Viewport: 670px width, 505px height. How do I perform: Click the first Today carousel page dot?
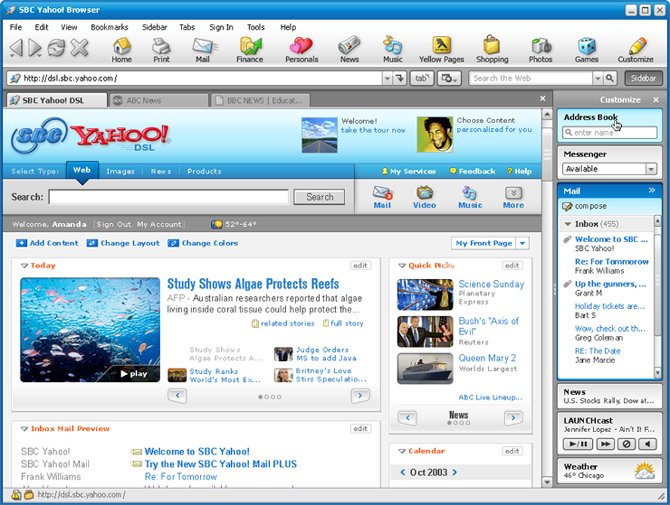tap(261, 397)
